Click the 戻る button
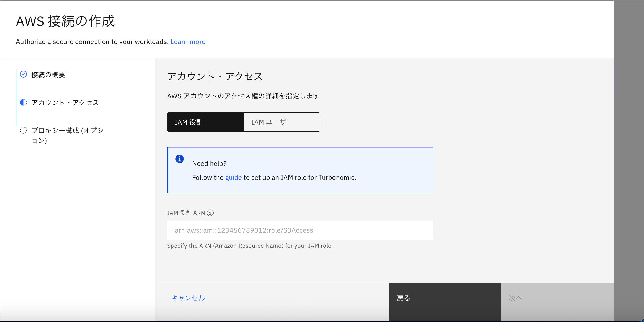This screenshot has height=322, width=644. (445, 298)
